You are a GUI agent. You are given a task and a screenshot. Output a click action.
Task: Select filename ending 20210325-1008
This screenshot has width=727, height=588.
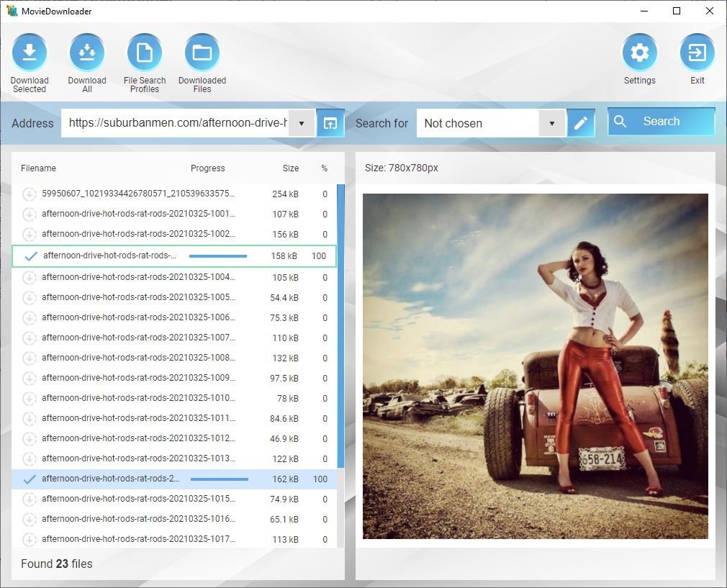click(138, 358)
